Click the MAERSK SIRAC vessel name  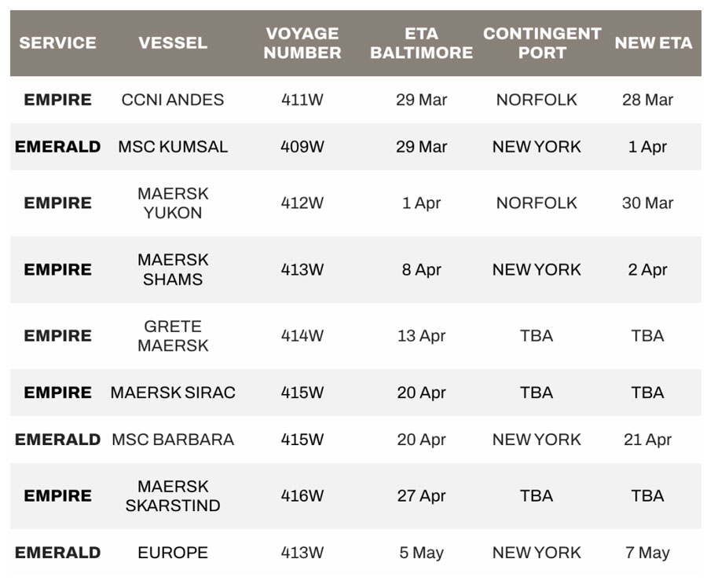[x=173, y=393]
